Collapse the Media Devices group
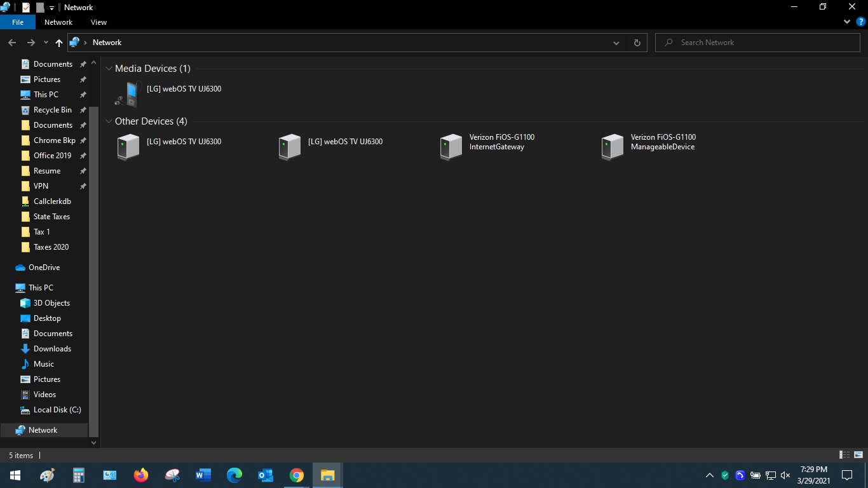 pos(109,69)
